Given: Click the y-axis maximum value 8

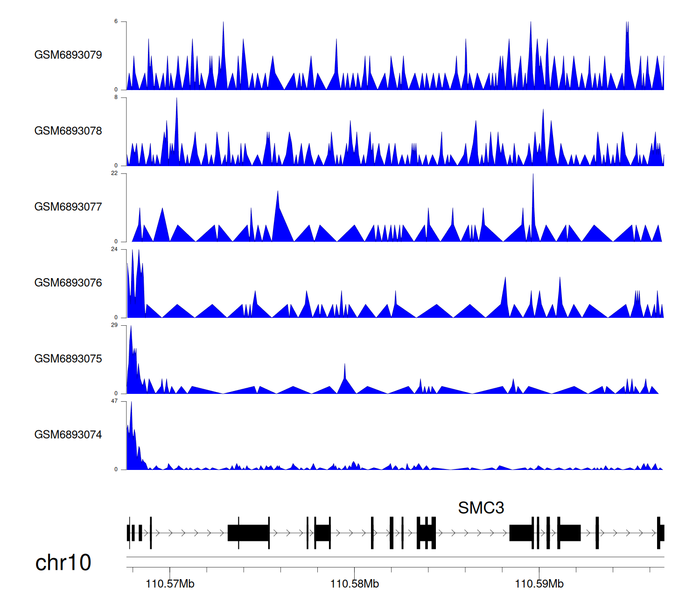Looking at the screenshot, I should click(x=116, y=98).
